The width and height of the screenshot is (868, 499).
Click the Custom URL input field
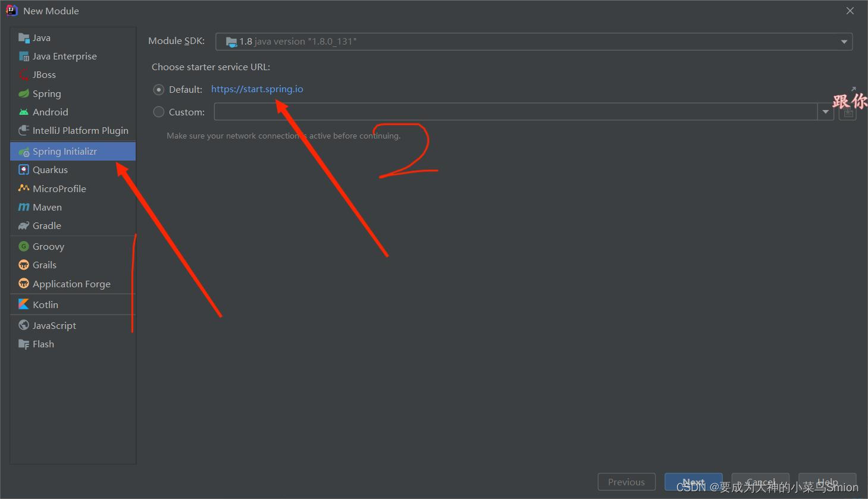pos(516,112)
